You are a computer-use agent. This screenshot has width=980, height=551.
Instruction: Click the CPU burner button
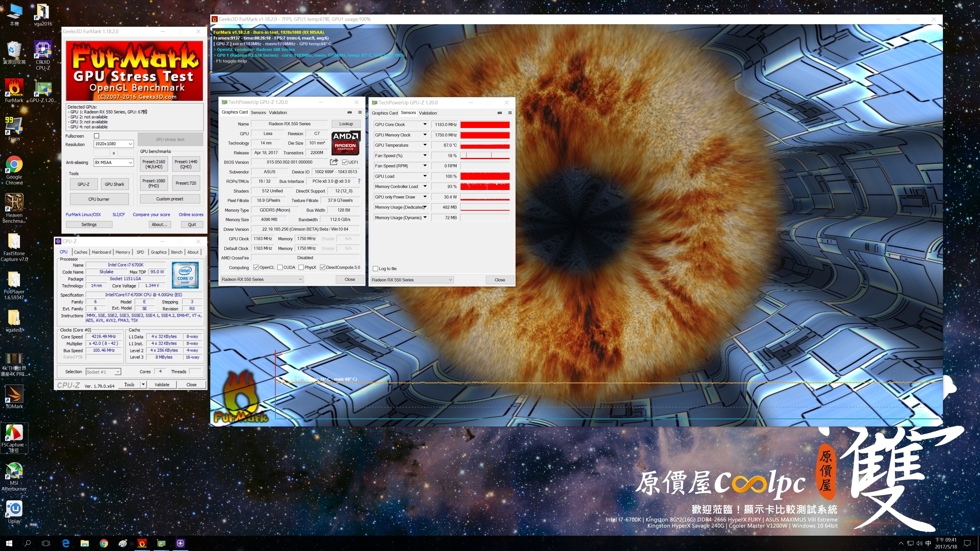[x=99, y=199]
